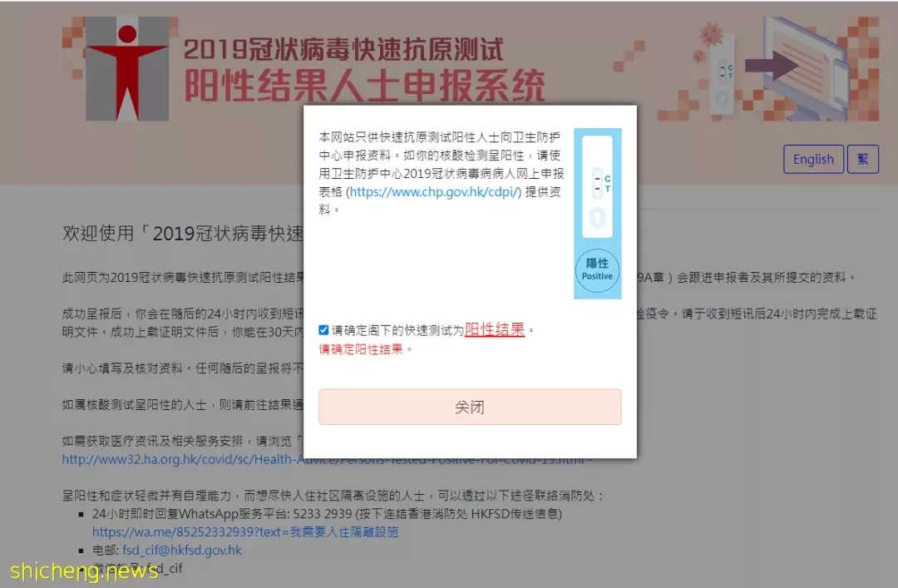Switch language to English
898x588 pixels.
point(813,160)
